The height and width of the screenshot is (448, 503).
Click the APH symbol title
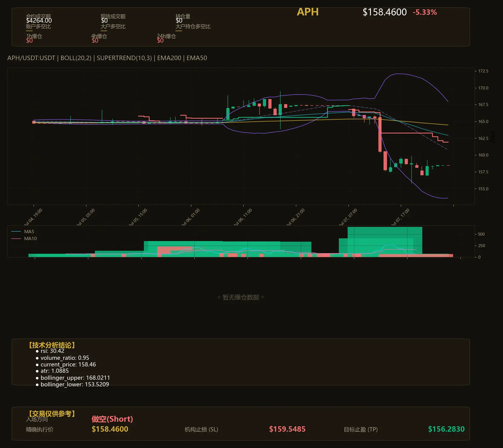(308, 12)
